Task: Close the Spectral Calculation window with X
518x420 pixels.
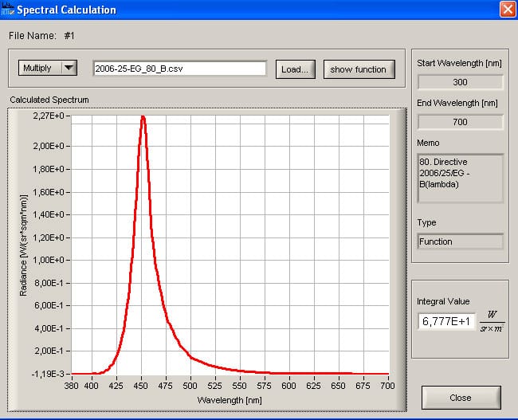Action: click(508, 10)
